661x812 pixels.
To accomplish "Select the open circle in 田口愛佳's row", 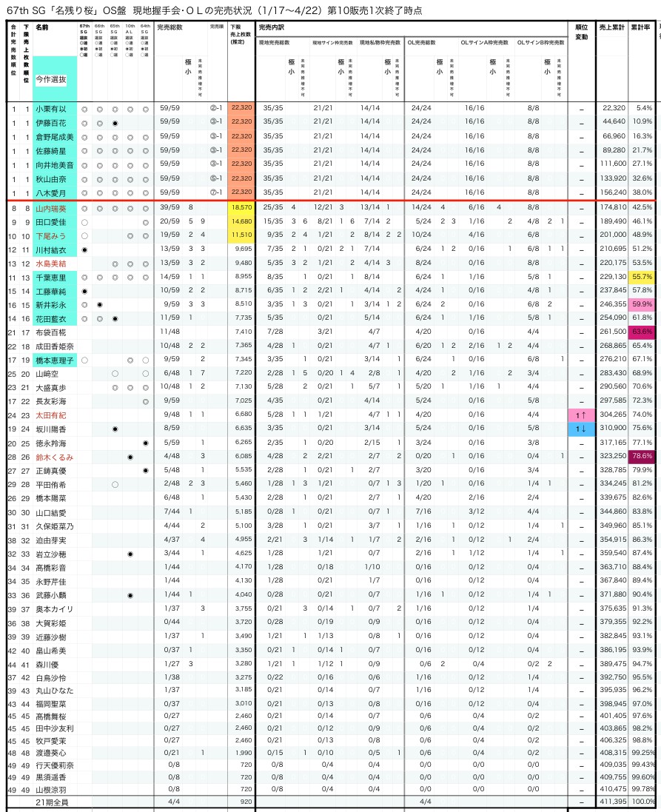I will (x=84, y=222).
